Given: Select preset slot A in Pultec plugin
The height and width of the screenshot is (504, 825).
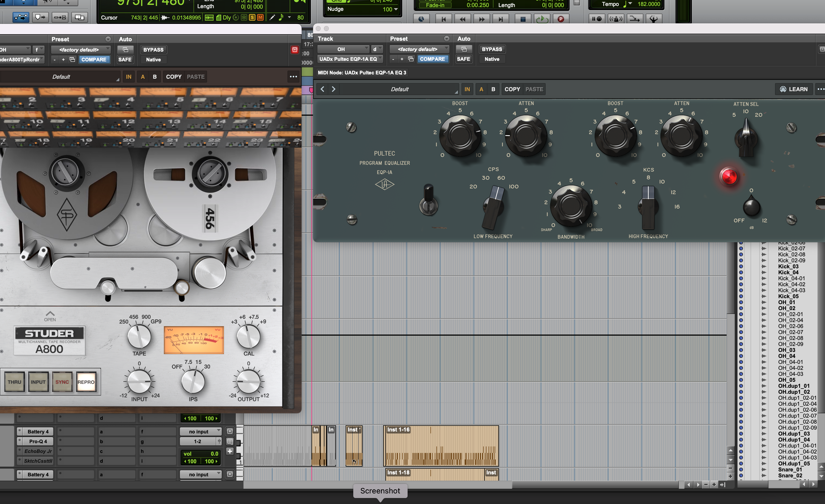Looking at the screenshot, I should coord(481,89).
